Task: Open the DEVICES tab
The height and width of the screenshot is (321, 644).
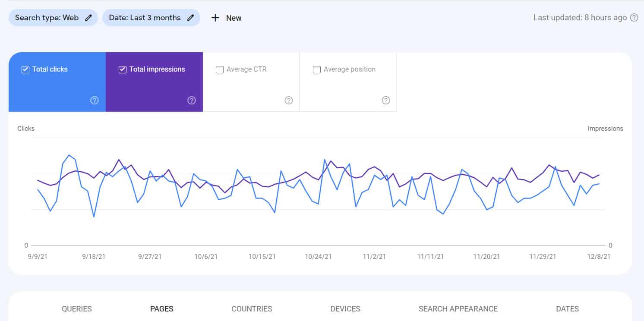Action: (345, 308)
